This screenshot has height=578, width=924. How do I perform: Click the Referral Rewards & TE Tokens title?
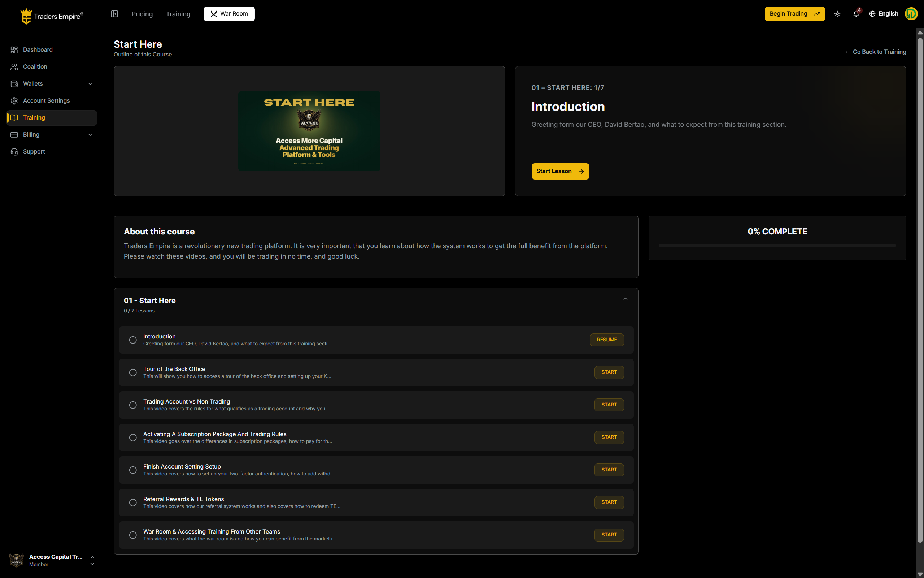(183, 499)
